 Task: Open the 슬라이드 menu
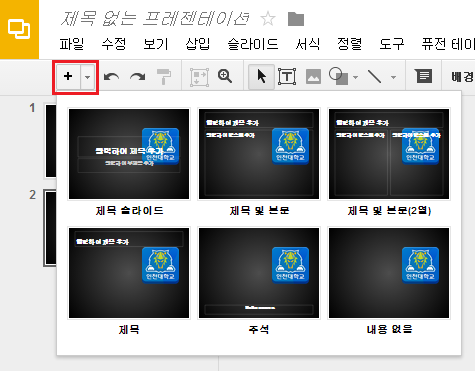tap(253, 44)
